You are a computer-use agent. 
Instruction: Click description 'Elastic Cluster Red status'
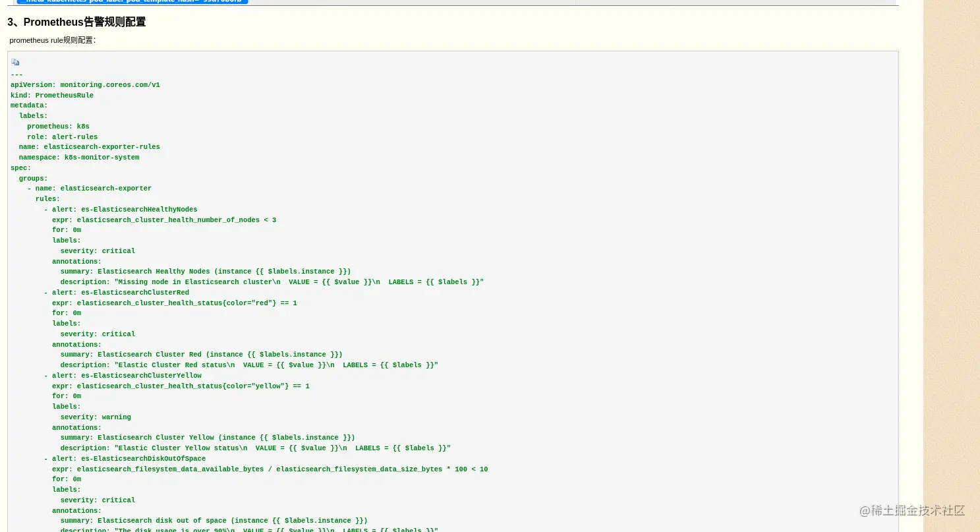(249, 365)
